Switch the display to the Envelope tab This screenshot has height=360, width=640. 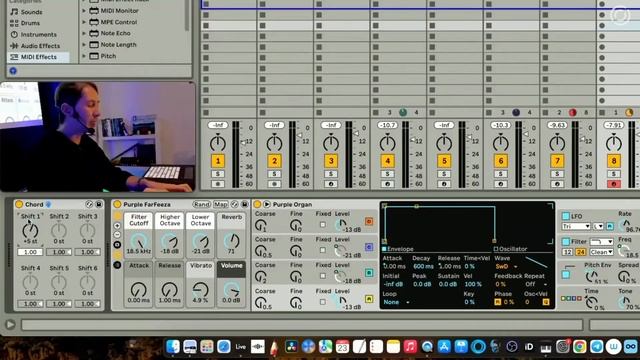398,249
